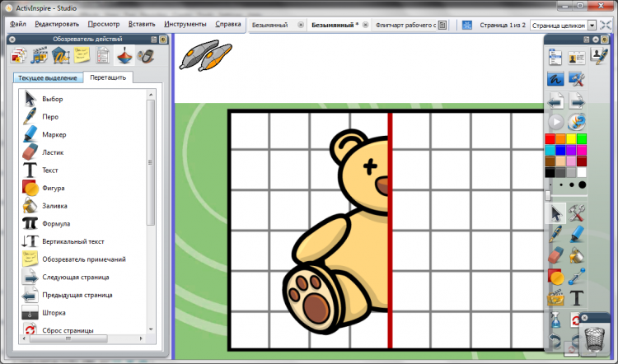Click the Main Menu icon in toolbox
618x364 pixels.
point(555,58)
